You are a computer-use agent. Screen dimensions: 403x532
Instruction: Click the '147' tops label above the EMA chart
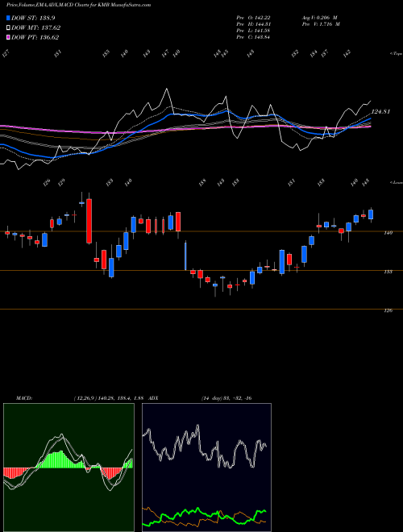165,53
